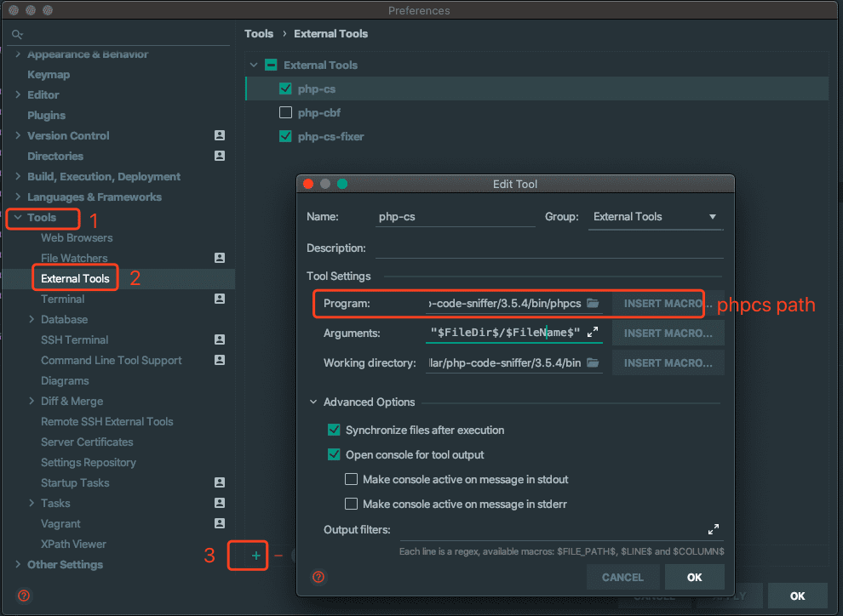This screenshot has height=616, width=843.
Task: Toggle Synchronize files after execution
Action: 334,430
